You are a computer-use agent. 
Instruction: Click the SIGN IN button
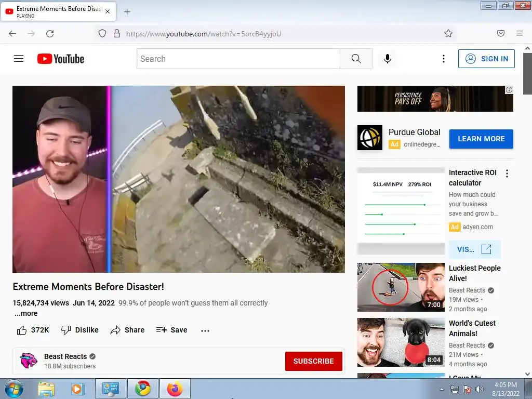[x=486, y=59]
